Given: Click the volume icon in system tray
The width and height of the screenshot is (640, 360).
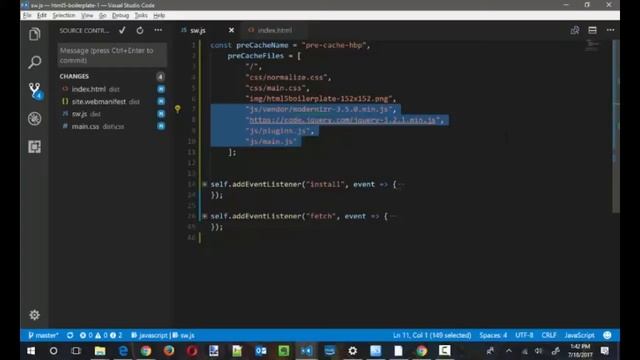Looking at the screenshot, I should point(539,351).
